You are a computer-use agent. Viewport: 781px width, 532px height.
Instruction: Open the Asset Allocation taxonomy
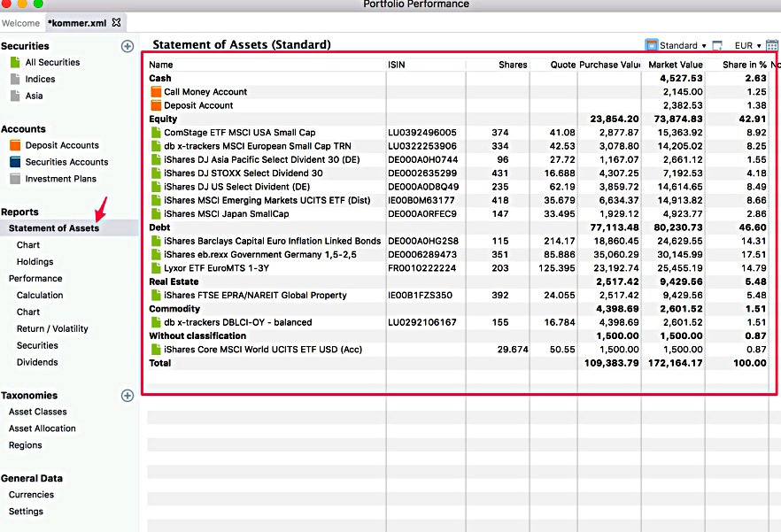(x=43, y=428)
